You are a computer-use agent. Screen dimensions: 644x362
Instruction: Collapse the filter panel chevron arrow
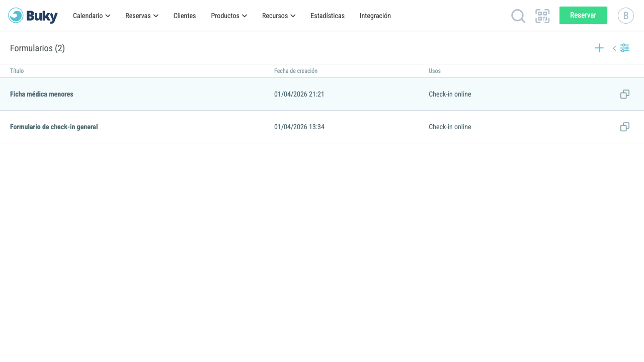coord(614,48)
